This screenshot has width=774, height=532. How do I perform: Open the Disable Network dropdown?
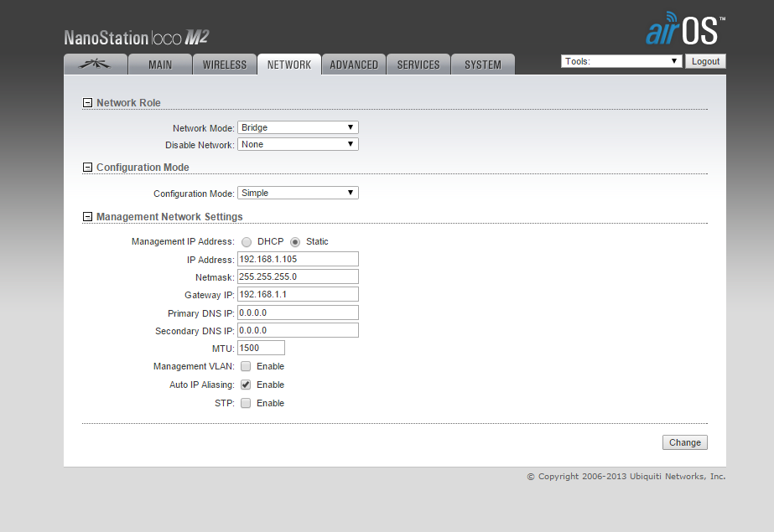(x=299, y=144)
